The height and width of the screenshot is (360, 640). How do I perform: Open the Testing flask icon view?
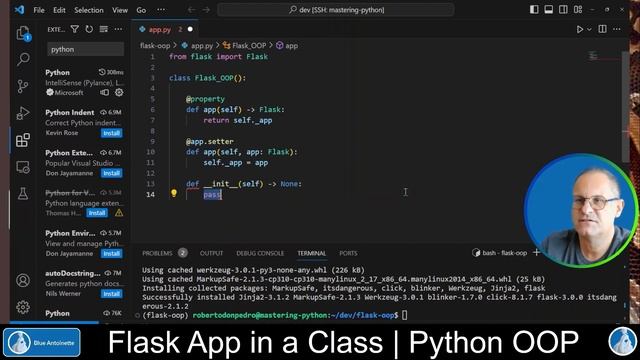(x=23, y=193)
